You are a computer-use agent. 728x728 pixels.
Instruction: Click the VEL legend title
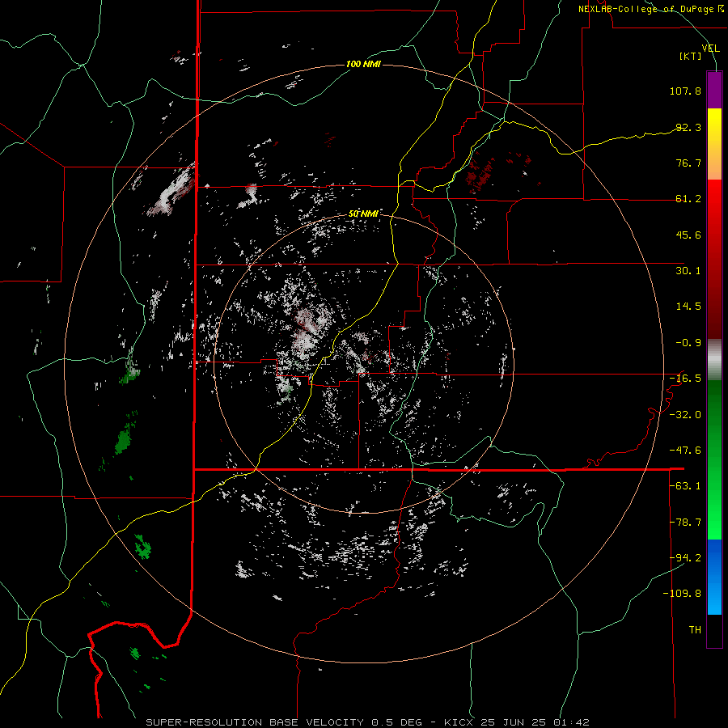coord(710,48)
